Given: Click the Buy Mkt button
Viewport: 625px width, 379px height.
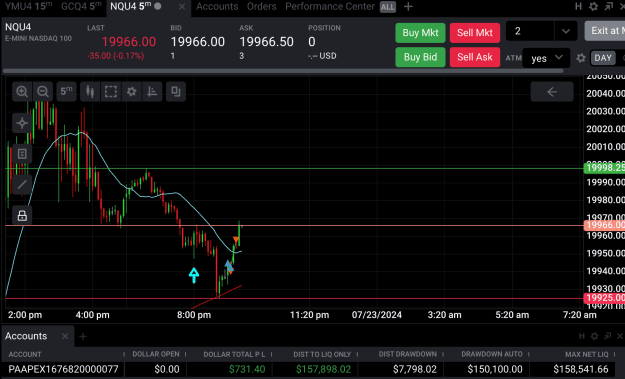Looking at the screenshot, I should click(420, 33).
